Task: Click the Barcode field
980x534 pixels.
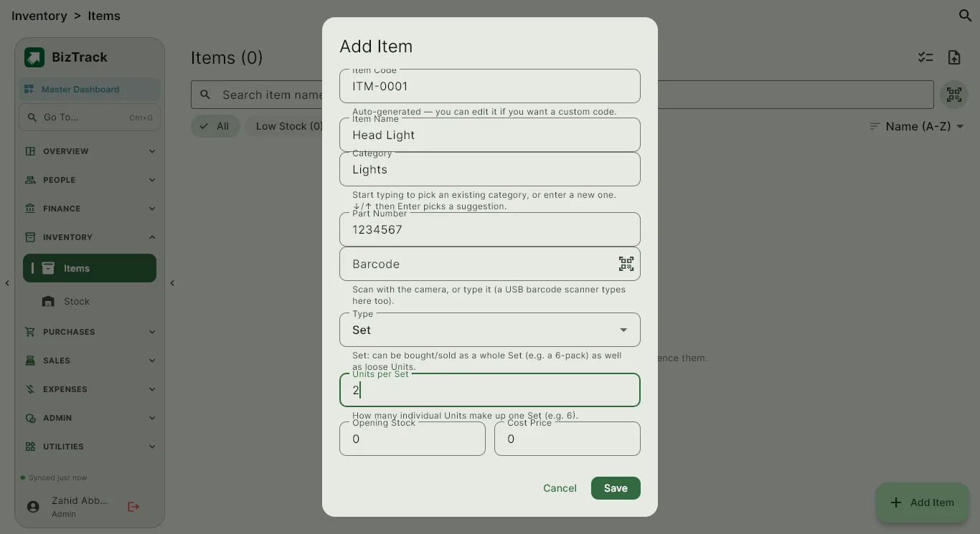Action: coord(490,264)
